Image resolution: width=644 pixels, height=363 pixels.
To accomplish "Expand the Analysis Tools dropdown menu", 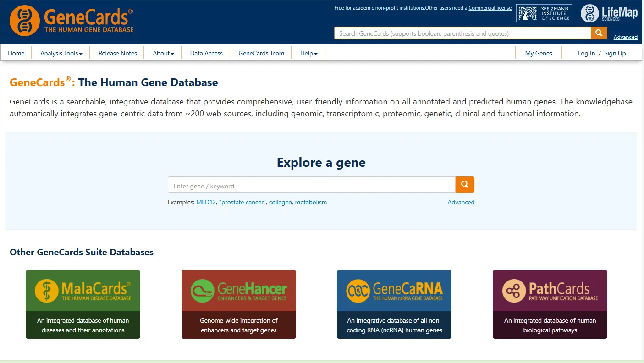I will coord(61,53).
